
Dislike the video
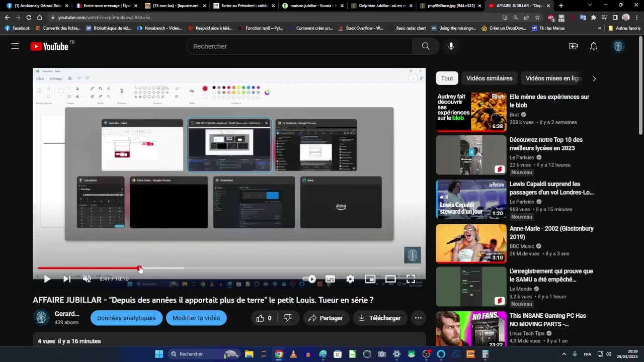pos(288,318)
